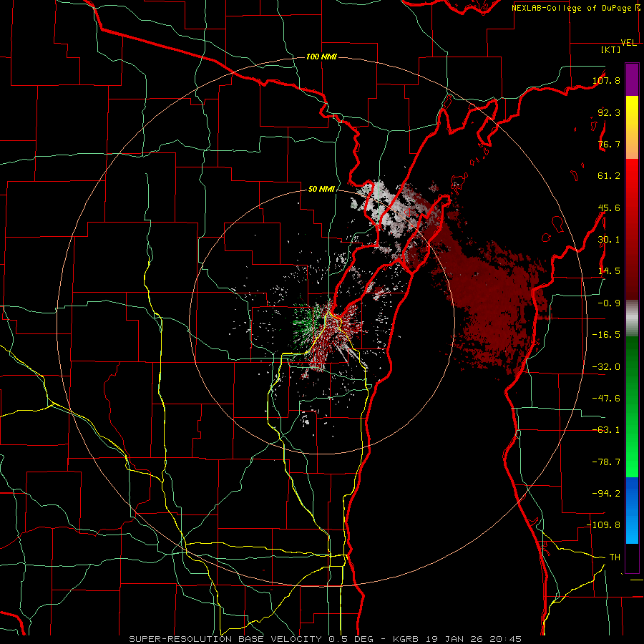Click the 76.7 velocity scale value
The width and height of the screenshot is (644, 644).
coord(609,144)
